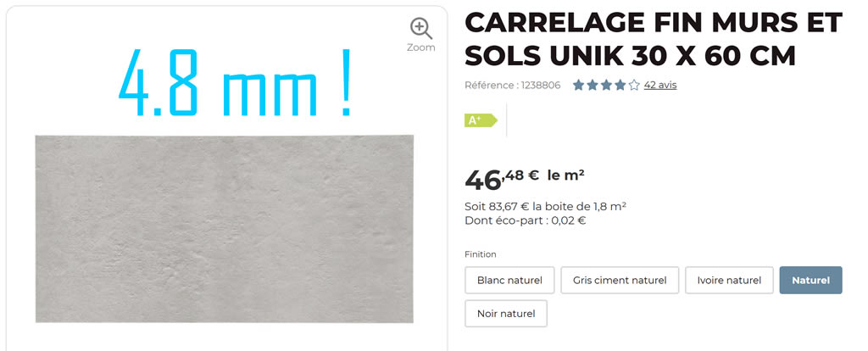
Task: Click the Soit 83,67 € box price line
Action: point(545,207)
